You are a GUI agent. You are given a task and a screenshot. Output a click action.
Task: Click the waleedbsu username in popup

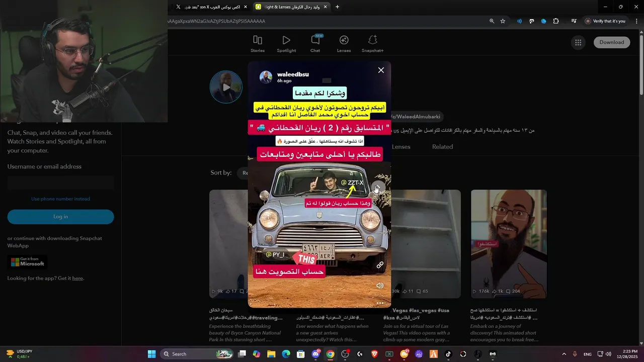pos(293,74)
